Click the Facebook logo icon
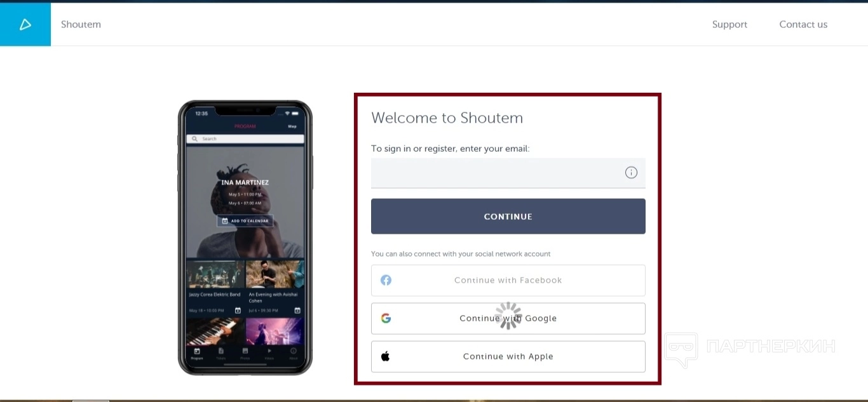The width and height of the screenshot is (868, 402). point(386,280)
